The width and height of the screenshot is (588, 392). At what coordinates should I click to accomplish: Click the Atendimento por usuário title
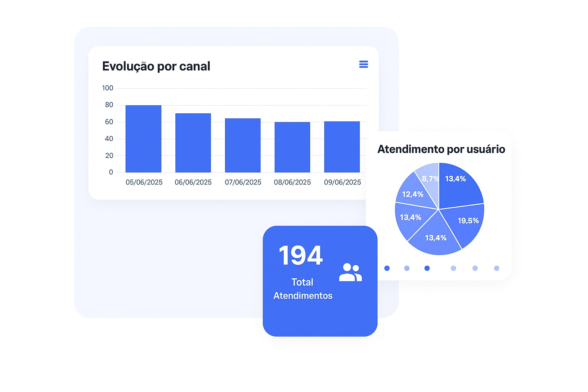pyautogui.click(x=441, y=149)
